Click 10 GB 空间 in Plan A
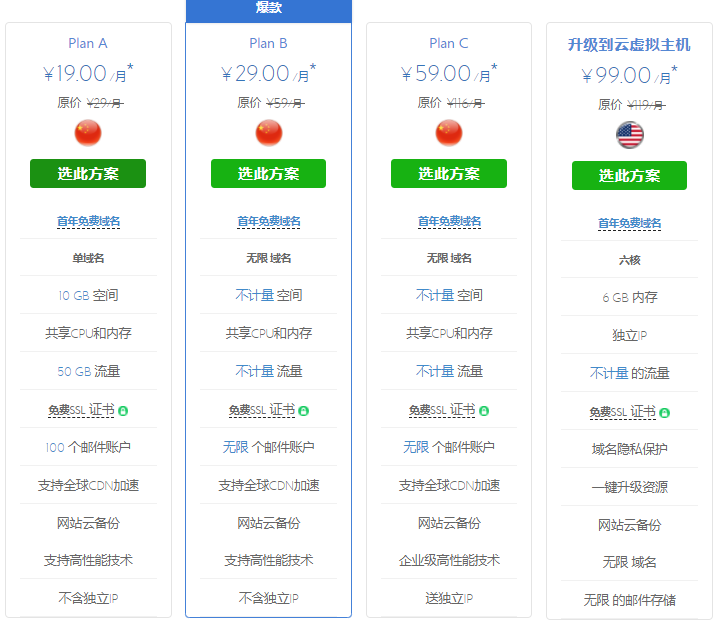The height and width of the screenshot is (623, 718). click(x=88, y=296)
